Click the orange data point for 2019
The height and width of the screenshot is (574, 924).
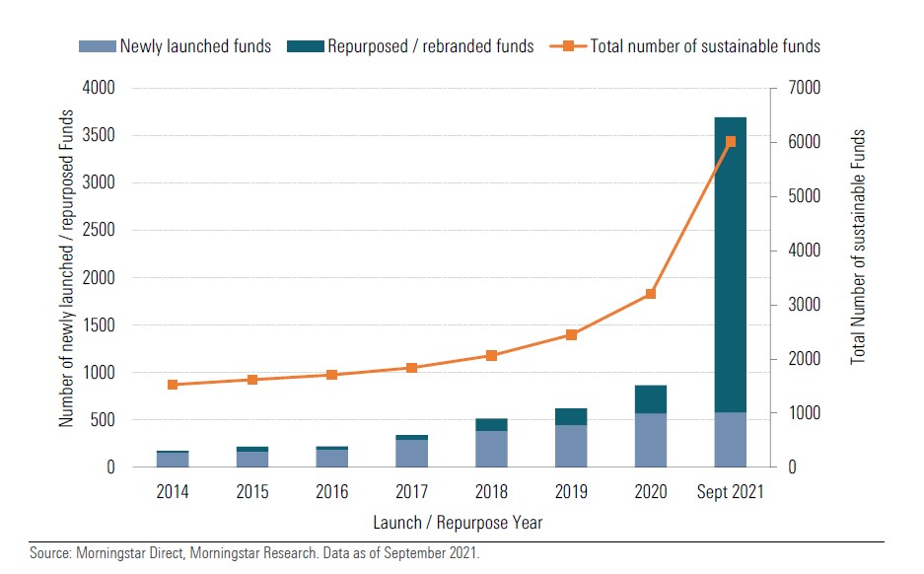(x=571, y=335)
